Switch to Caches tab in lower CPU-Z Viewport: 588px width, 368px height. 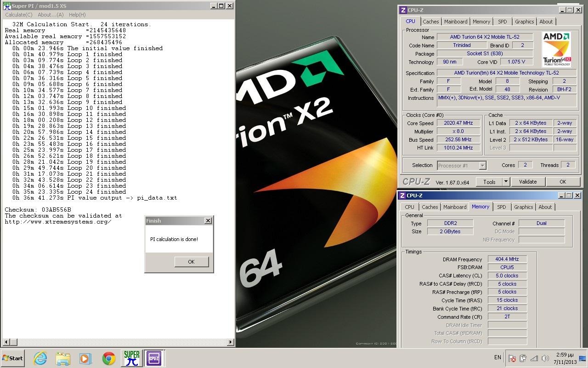point(430,207)
